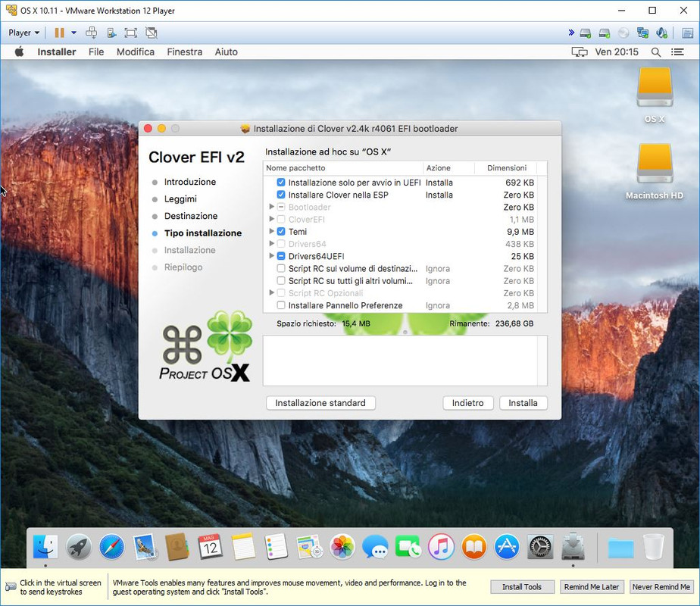Expand Drivers64 disclosure triangle
This screenshot has width=700, height=606.
coord(271,243)
